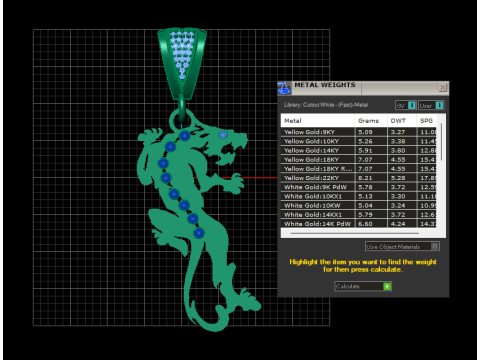The height and width of the screenshot is (360, 480).
Task: Select the jump ring below the bail
Action: [x=182, y=107]
